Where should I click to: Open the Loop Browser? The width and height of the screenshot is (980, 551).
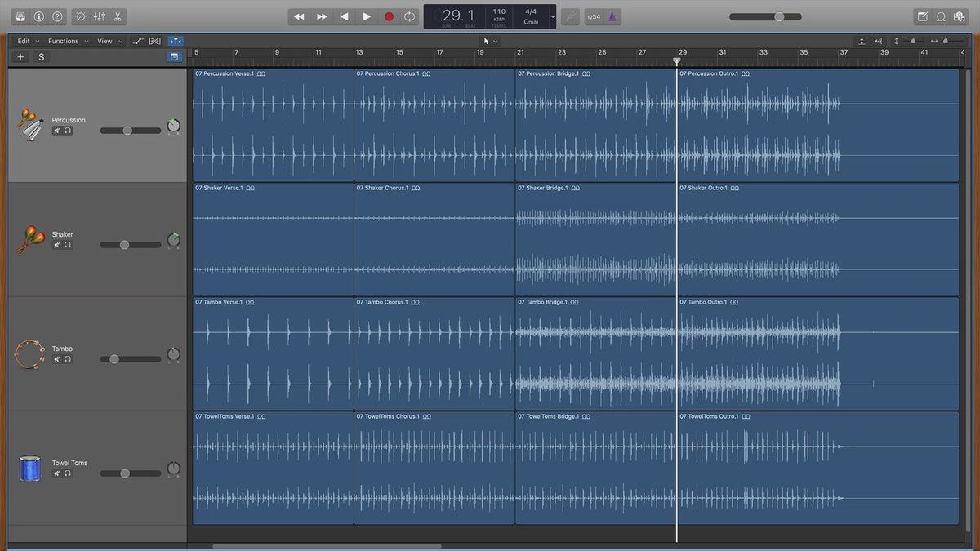click(941, 16)
